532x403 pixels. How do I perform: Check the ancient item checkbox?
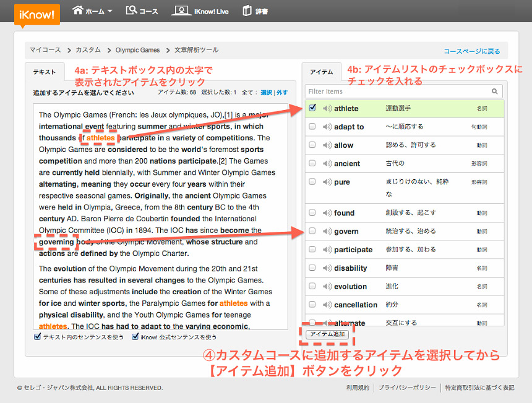312,163
